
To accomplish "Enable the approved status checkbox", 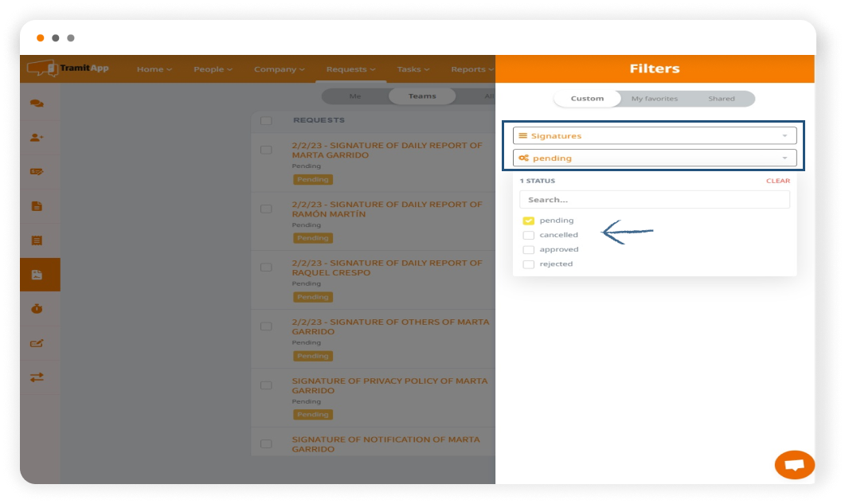I will pyautogui.click(x=528, y=249).
